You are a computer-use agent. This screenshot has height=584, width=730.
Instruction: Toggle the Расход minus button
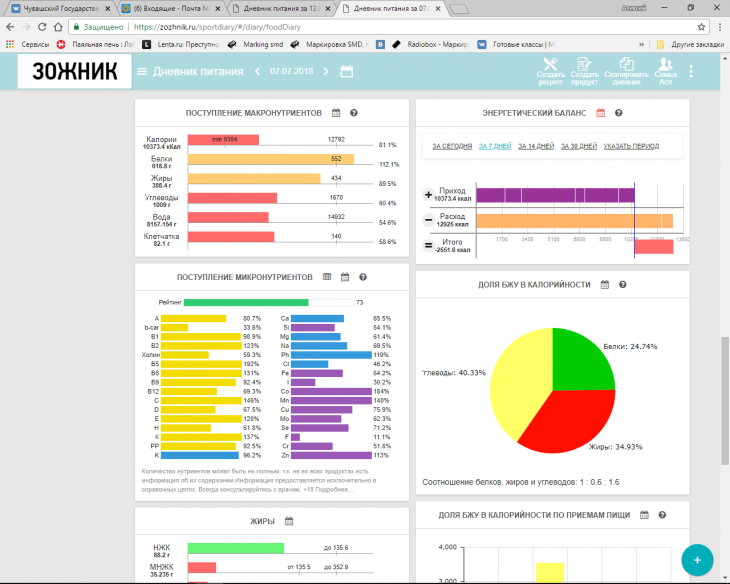429,219
